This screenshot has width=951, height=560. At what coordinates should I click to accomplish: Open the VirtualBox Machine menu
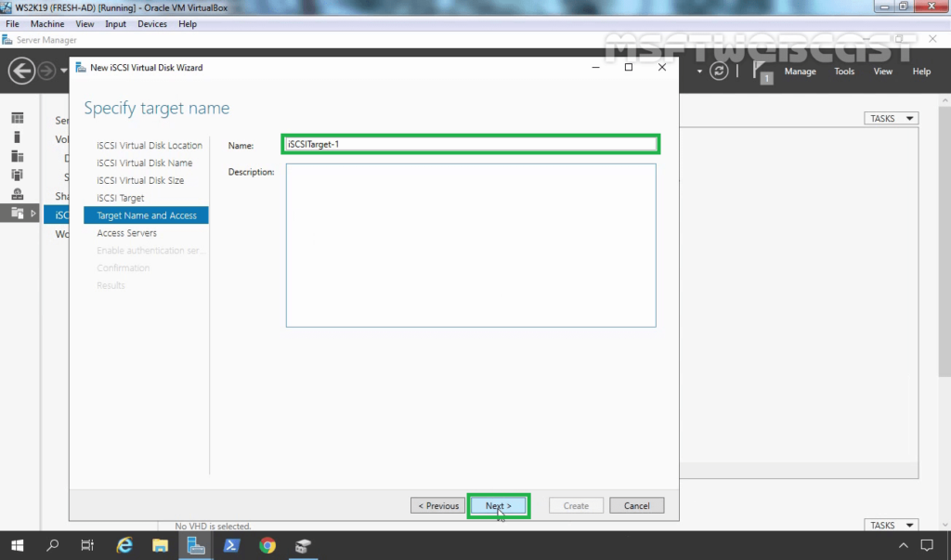(47, 23)
